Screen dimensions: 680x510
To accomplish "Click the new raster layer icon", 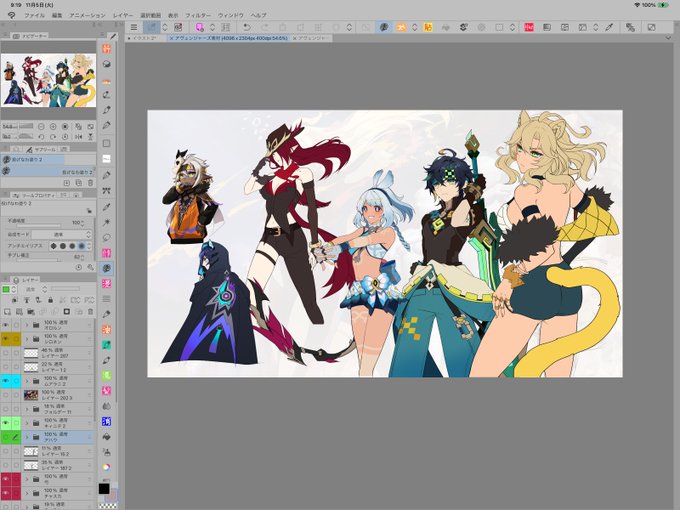I will coord(7,311).
